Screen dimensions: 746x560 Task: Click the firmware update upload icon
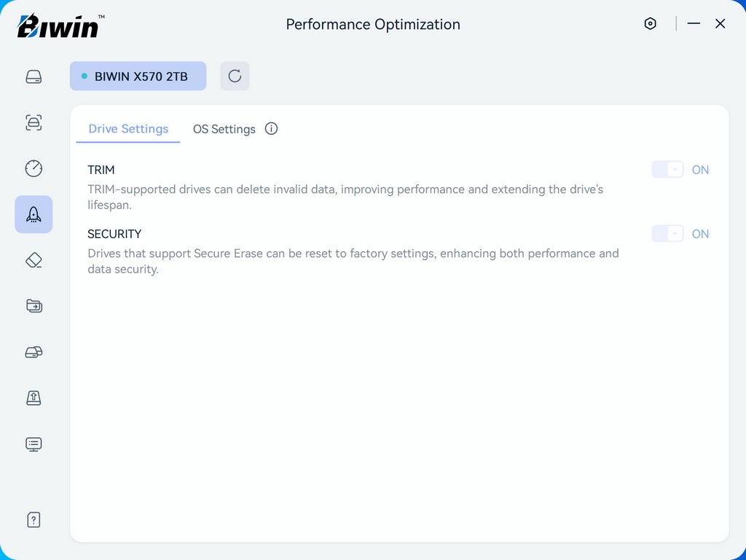(34, 398)
